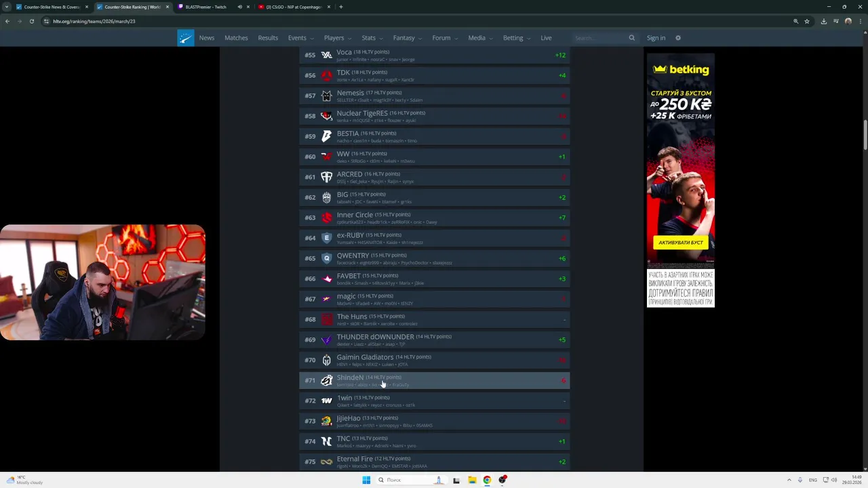Open a new browser tab with plus icon

[x=340, y=7]
